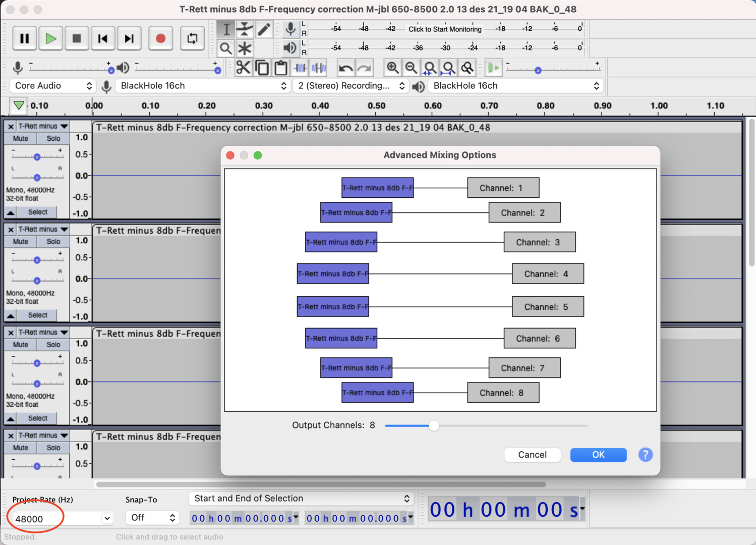The width and height of the screenshot is (756, 545).
Task: Select the Zoom magnifier tool
Action: pyautogui.click(x=226, y=48)
